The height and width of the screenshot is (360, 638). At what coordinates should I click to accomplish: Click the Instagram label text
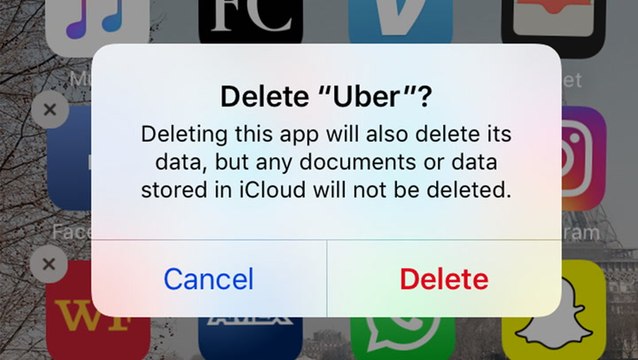point(581,233)
